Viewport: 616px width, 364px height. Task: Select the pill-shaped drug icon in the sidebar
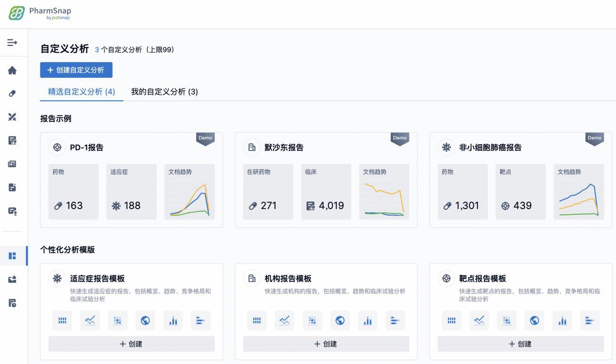coord(12,93)
